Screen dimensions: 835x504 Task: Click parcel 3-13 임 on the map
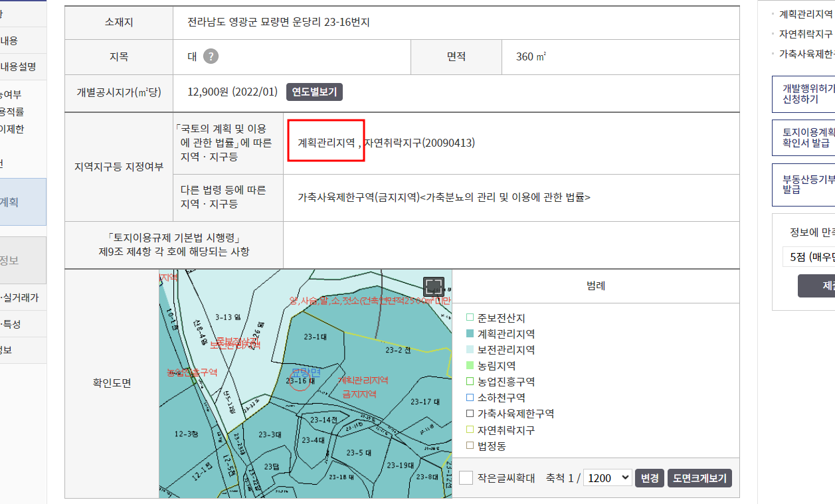228,317
